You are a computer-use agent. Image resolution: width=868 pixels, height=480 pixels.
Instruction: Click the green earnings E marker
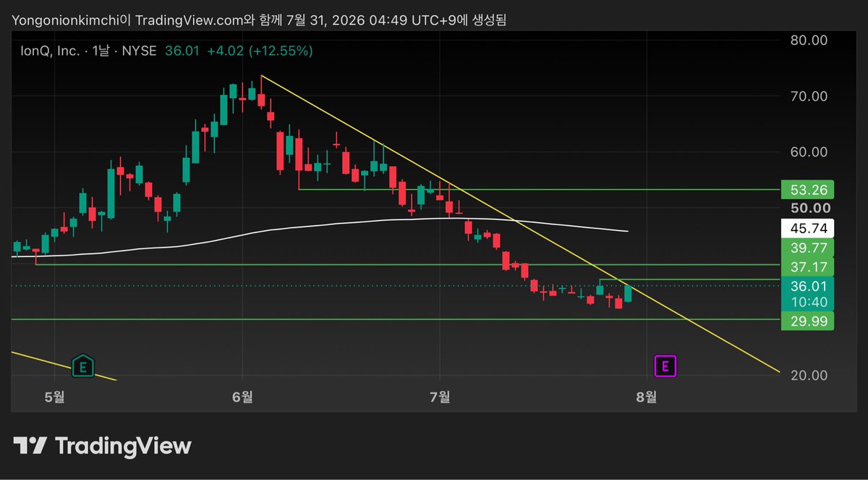coord(84,366)
